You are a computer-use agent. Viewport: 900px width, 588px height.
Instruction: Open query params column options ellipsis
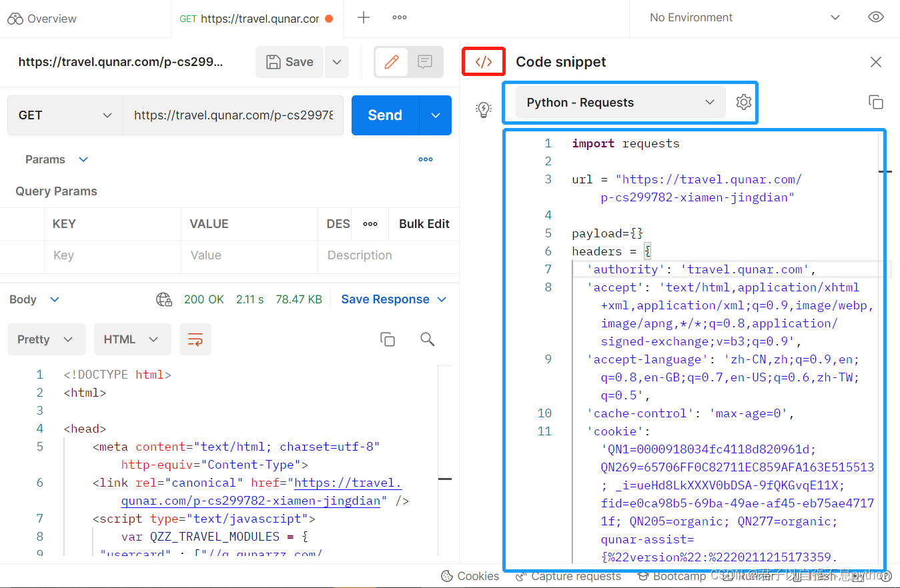(x=370, y=224)
